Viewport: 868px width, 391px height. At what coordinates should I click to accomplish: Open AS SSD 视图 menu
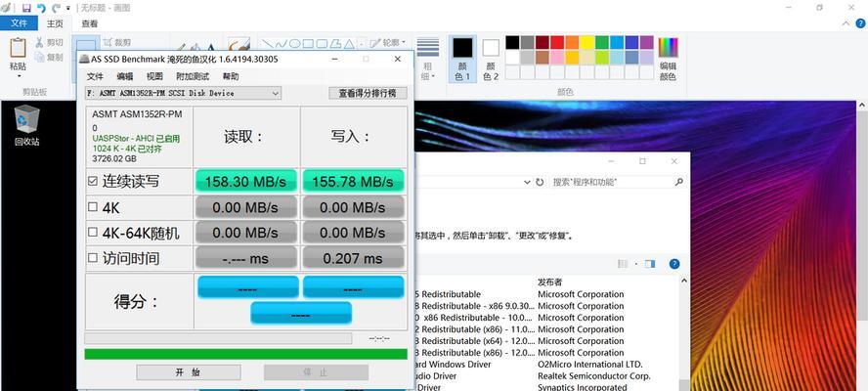click(x=154, y=76)
